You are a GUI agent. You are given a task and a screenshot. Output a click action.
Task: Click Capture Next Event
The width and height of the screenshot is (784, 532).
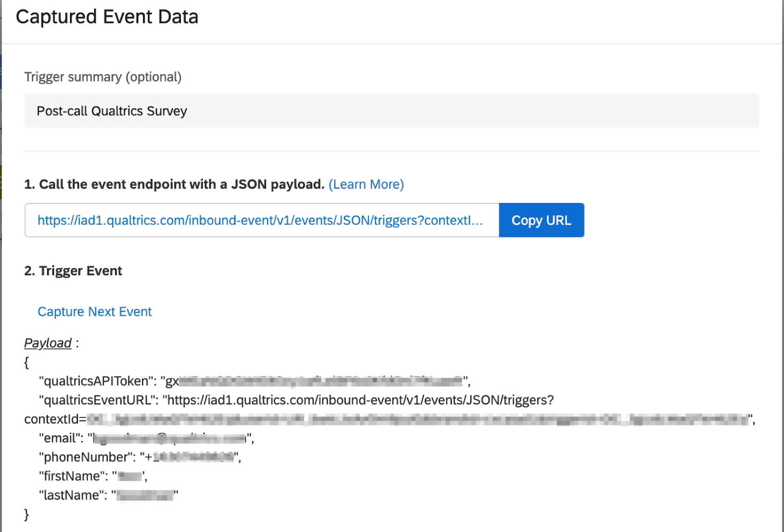tap(94, 312)
